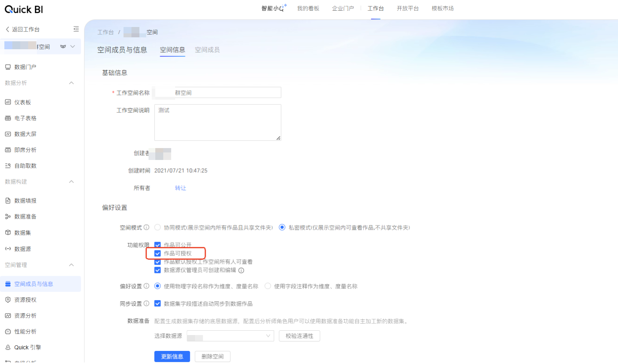The height and width of the screenshot is (364, 618).
Task: Collapse the 数据分析 sidebar section
Action: (71, 83)
